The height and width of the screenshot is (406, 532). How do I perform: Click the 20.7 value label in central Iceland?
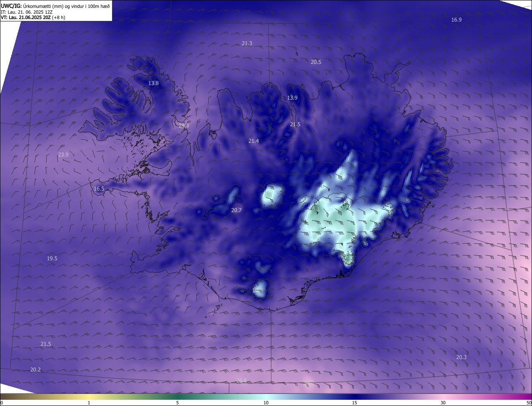[x=236, y=210]
